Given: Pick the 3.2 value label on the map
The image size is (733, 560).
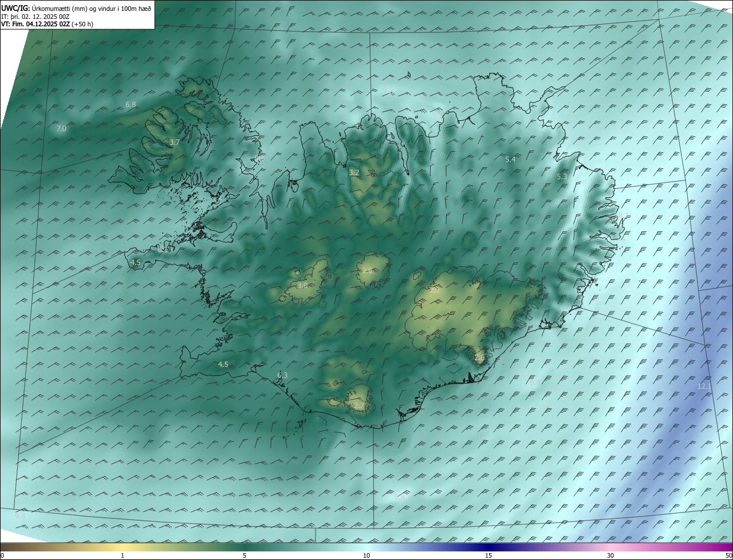Looking at the screenshot, I should tap(354, 172).
